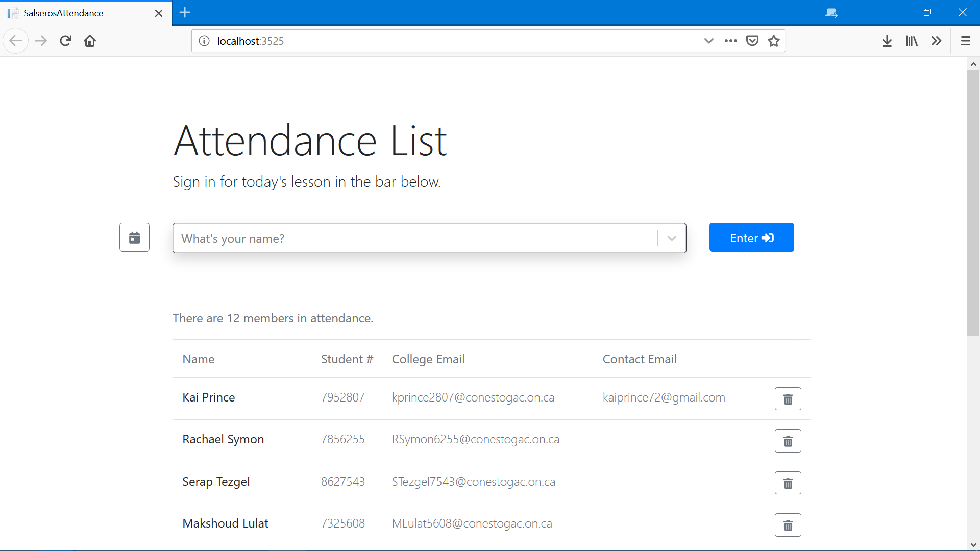The image size is (980, 551).
Task: Select the SalserosAttendance tab
Action: pos(86,13)
